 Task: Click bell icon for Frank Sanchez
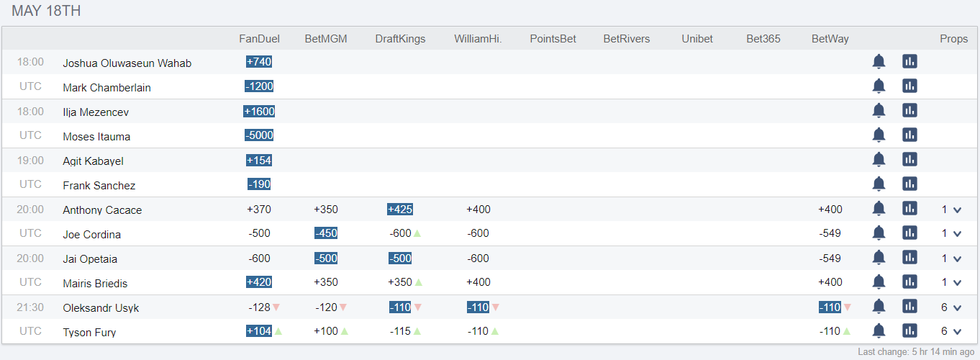(x=879, y=184)
